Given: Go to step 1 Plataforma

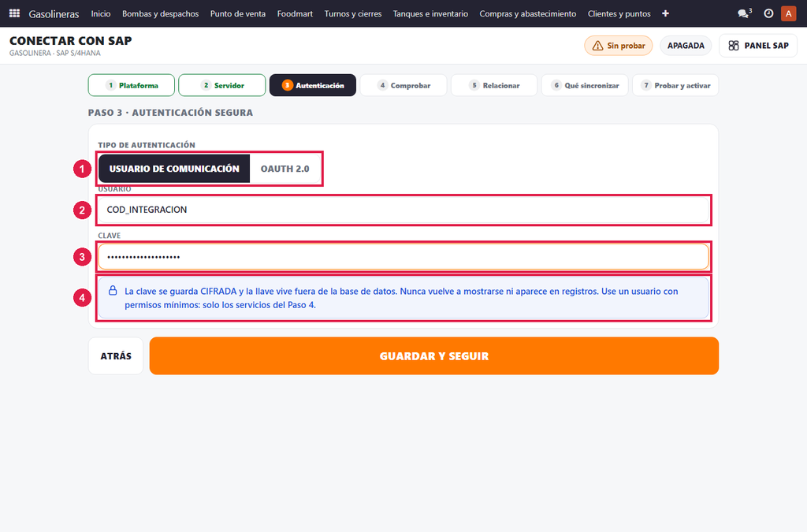Looking at the screenshot, I should 132,85.
